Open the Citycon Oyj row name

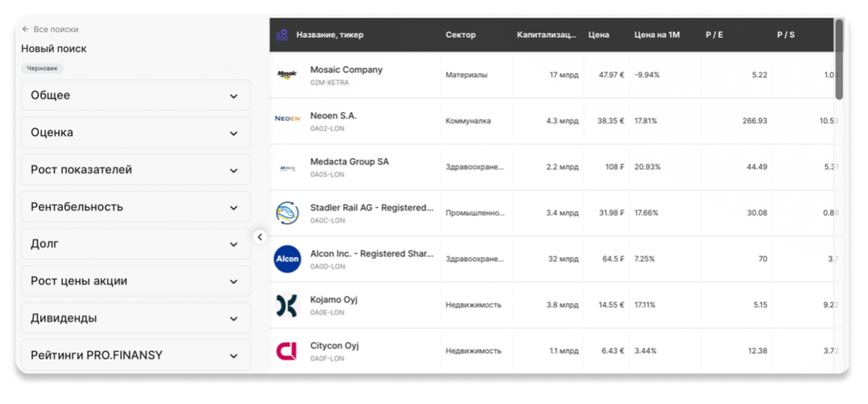(335, 346)
